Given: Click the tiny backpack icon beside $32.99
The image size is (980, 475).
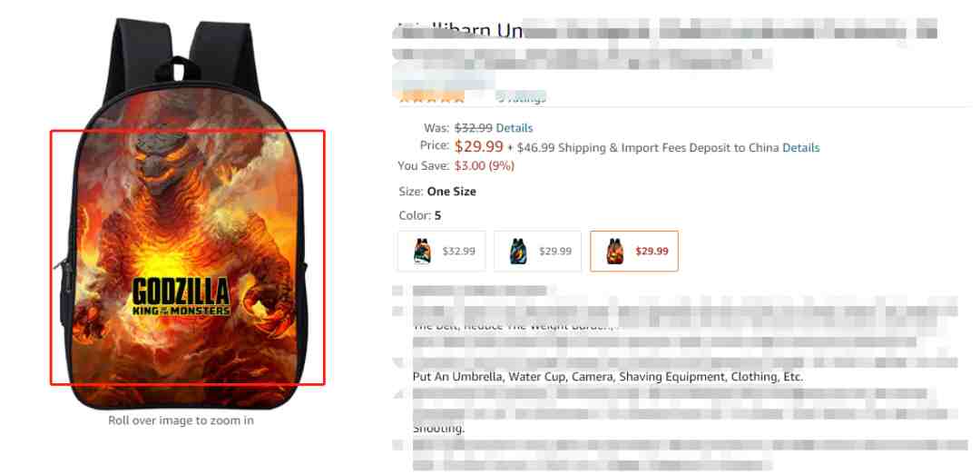Looking at the screenshot, I should [x=422, y=251].
